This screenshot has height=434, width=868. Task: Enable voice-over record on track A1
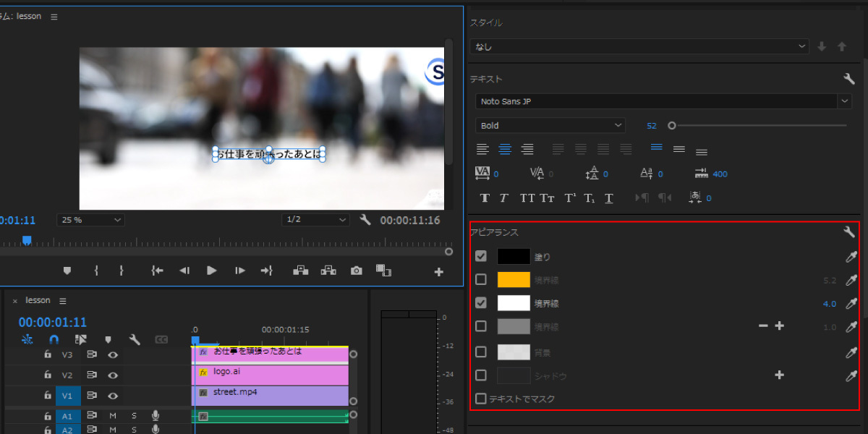pyautogui.click(x=155, y=416)
